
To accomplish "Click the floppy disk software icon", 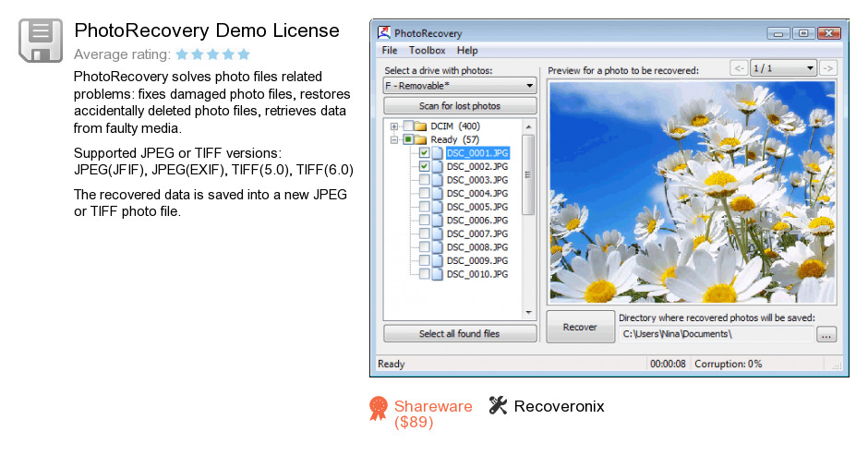I will [x=41, y=41].
